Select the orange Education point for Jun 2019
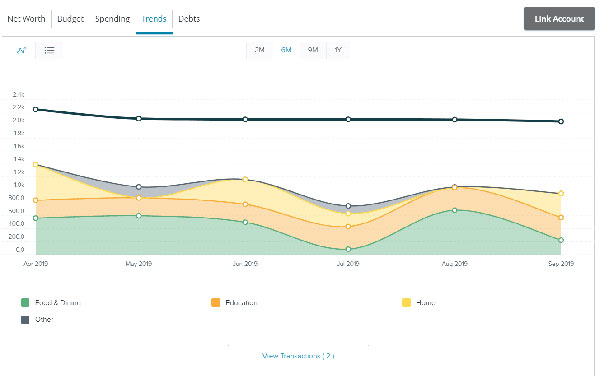 245,204
